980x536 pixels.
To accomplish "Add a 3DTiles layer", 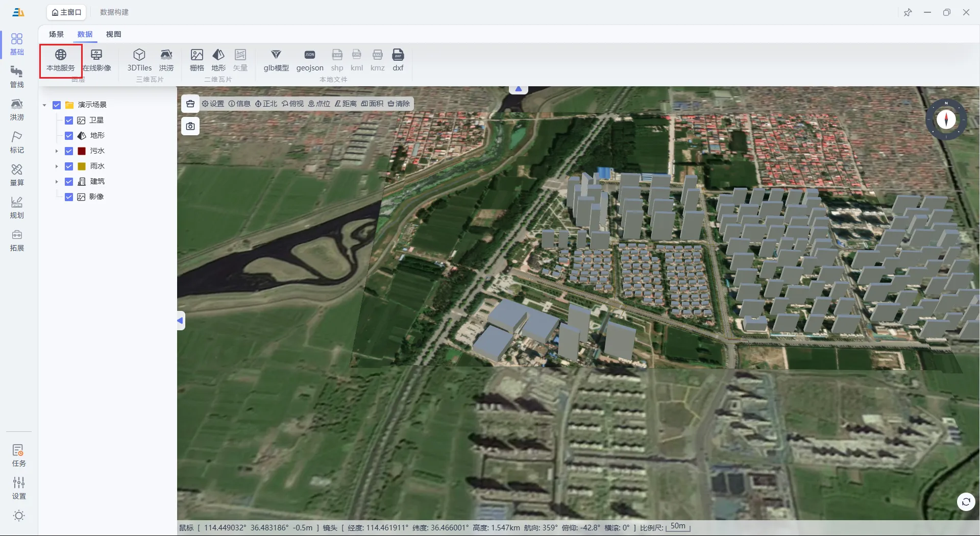I will coord(139,60).
